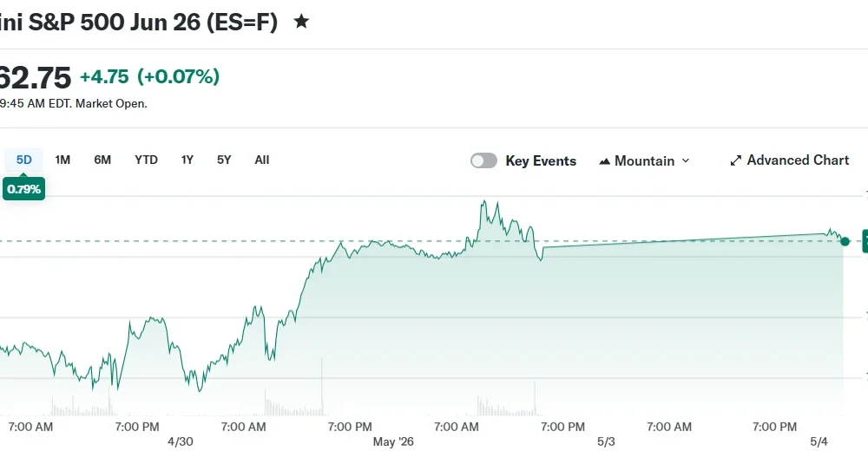Click the S&P 500 Jun 26 (ES=F) title
868x451 pixels.
(138, 23)
